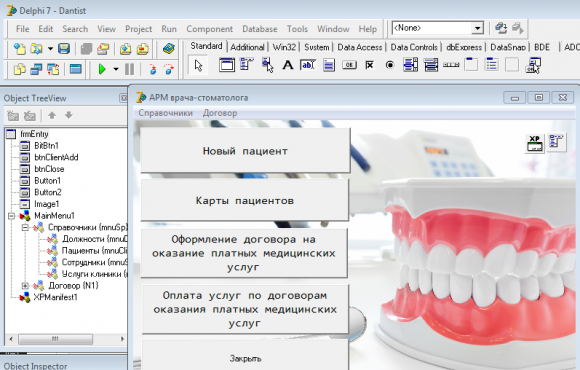Image resolution: width=580 pixels, height=370 pixels.
Task: Switch to the Data Access palette tab
Action: [x=360, y=47]
